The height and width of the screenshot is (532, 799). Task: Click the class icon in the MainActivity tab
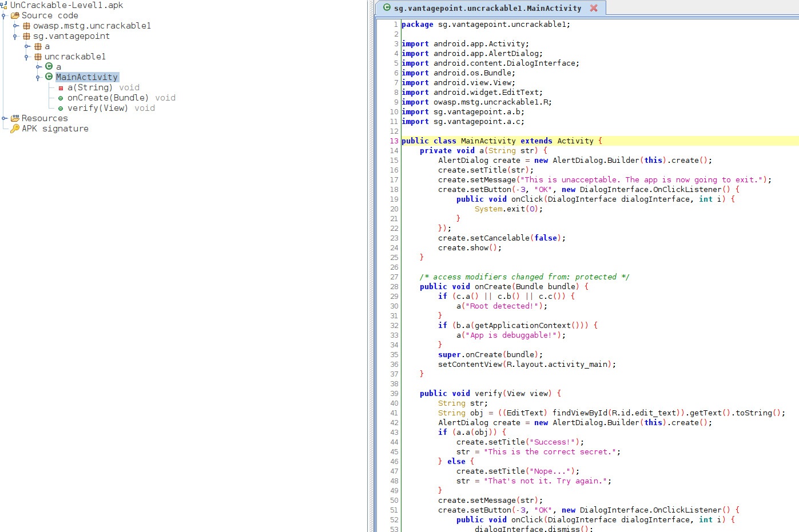point(387,8)
